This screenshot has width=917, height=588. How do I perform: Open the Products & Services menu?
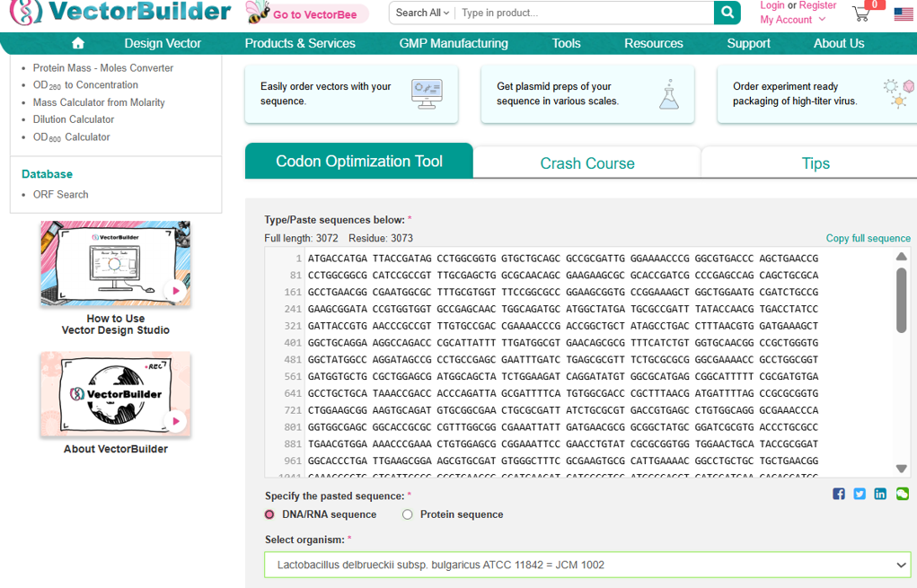(x=300, y=43)
